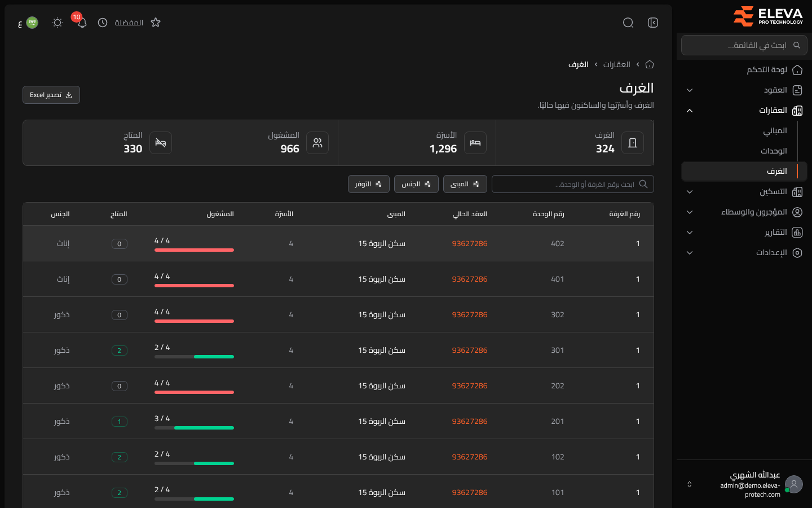This screenshot has width=812, height=508.
Task: Click the المشغول column header
Action: tap(220, 214)
